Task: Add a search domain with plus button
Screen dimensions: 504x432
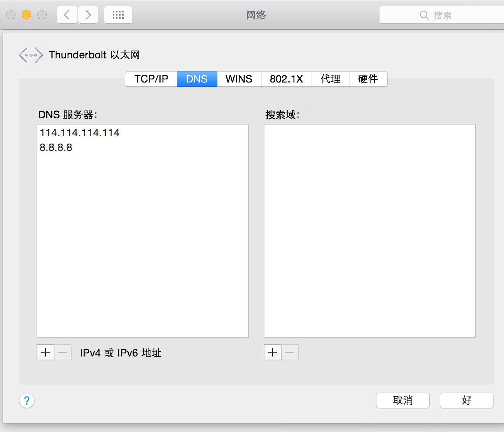Action: coord(273,352)
